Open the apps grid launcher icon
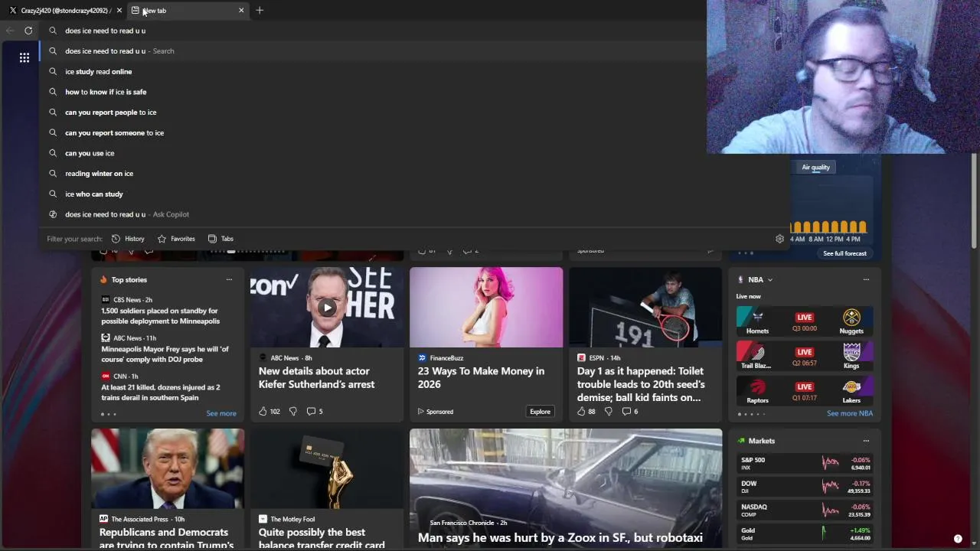Viewport: 980px width, 551px height. (24, 57)
